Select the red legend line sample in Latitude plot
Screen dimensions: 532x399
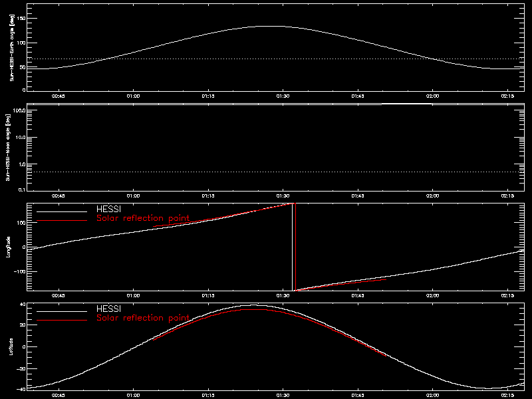click(x=62, y=321)
